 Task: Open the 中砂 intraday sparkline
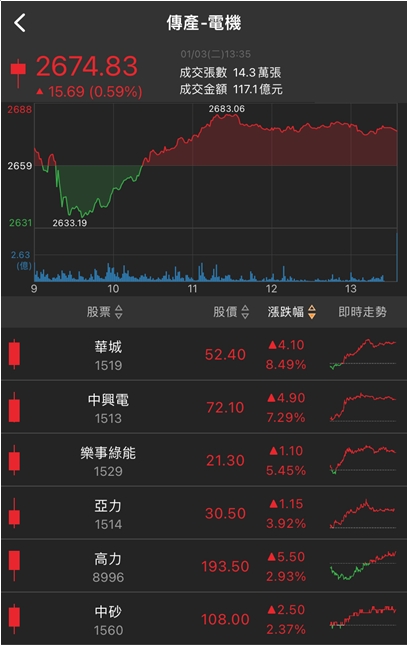363,618
